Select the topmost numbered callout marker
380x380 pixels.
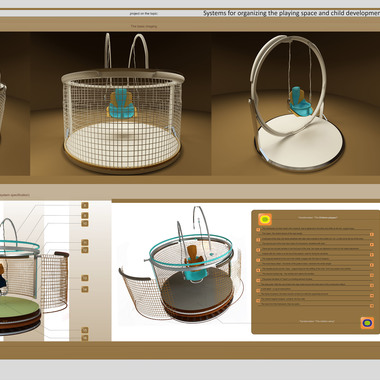(85, 206)
